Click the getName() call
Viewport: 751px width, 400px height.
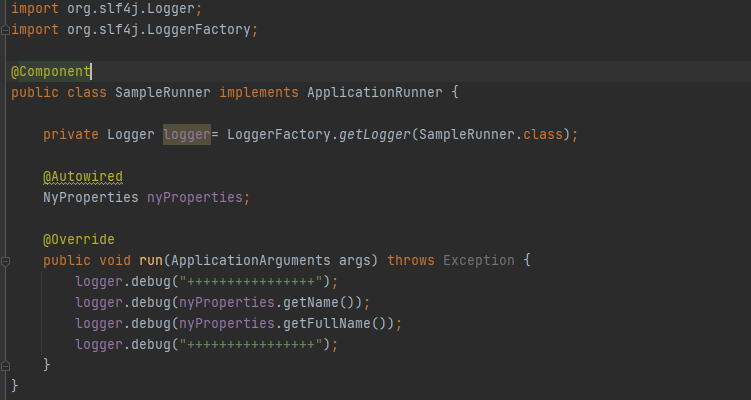click(319, 303)
